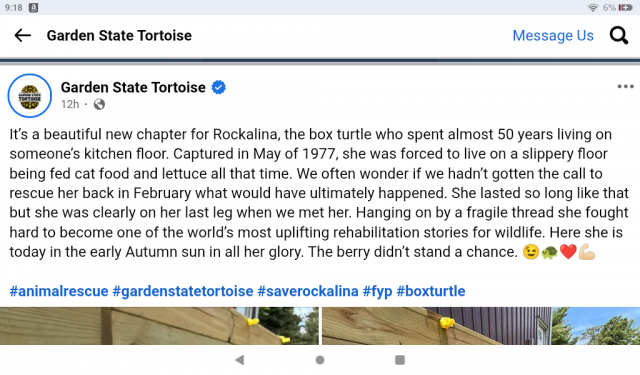Viewport: 640px width, 375px height.
Task: Open the #gardenstatetortoise hashtag
Action: (183, 291)
